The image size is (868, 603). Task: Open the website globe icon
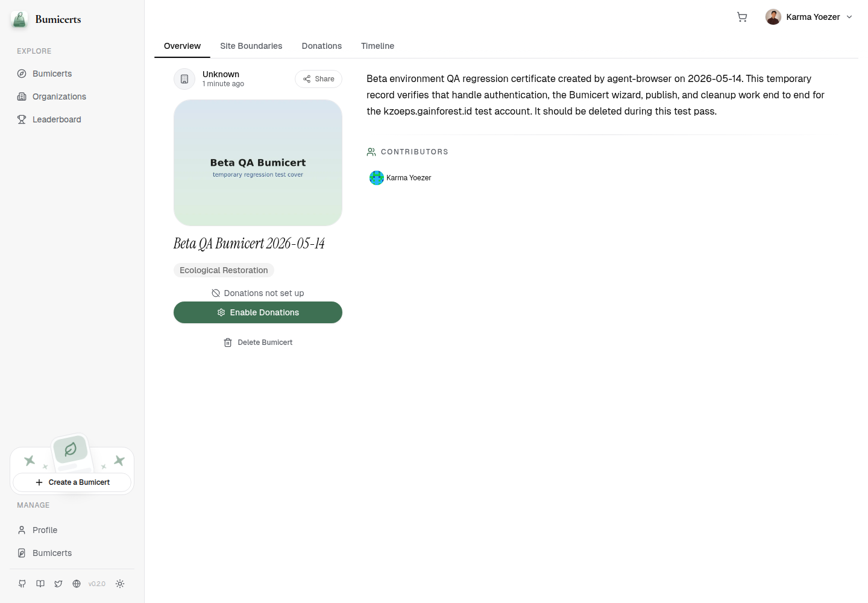(x=77, y=584)
